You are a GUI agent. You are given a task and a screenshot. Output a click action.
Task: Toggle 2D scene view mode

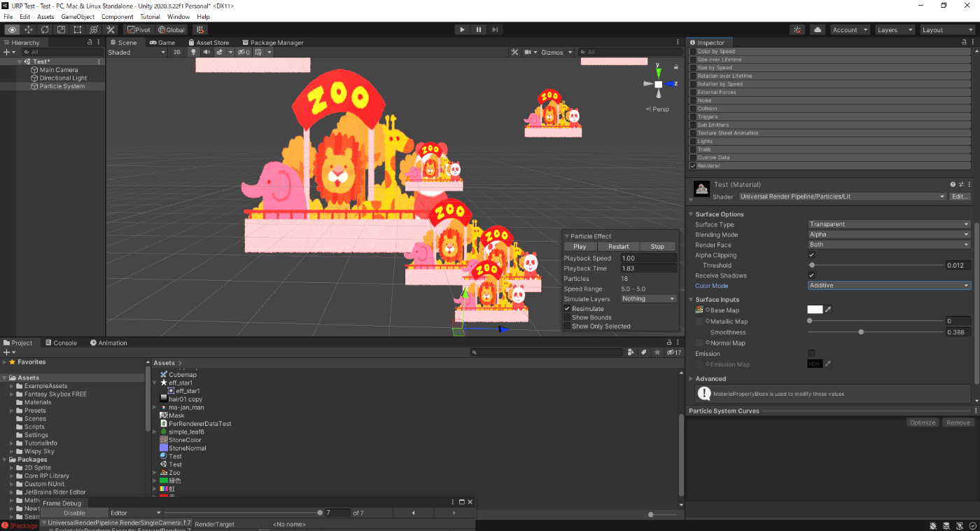pos(177,52)
